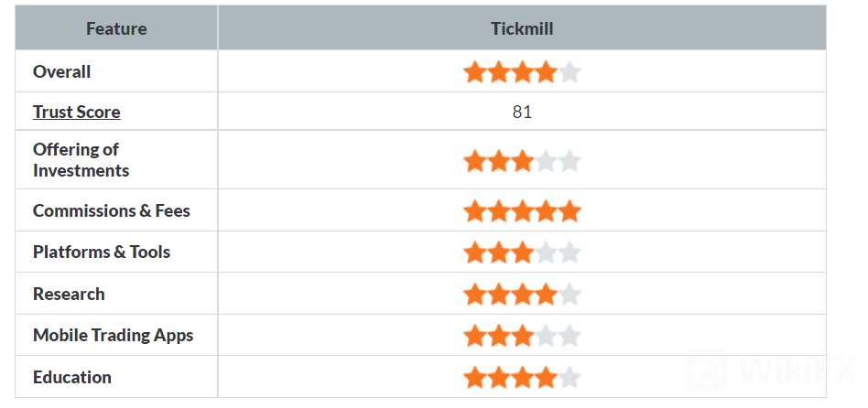Click the Commissions & Fees star rating
868x408 pixels.
click(x=522, y=211)
